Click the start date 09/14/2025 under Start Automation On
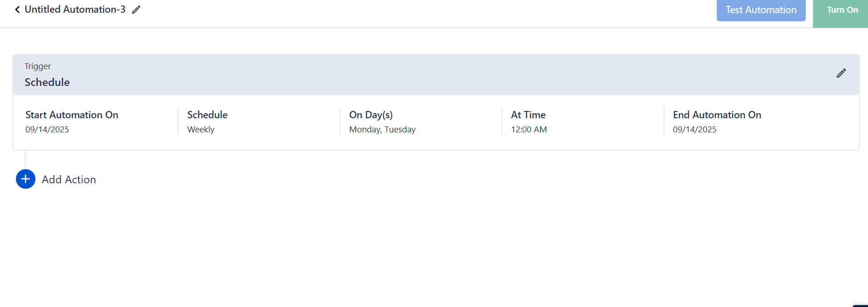The height and width of the screenshot is (307, 868). coord(47,130)
